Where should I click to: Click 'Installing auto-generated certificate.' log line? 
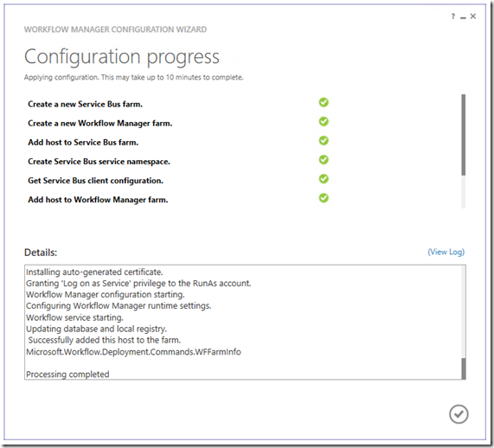coord(94,272)
